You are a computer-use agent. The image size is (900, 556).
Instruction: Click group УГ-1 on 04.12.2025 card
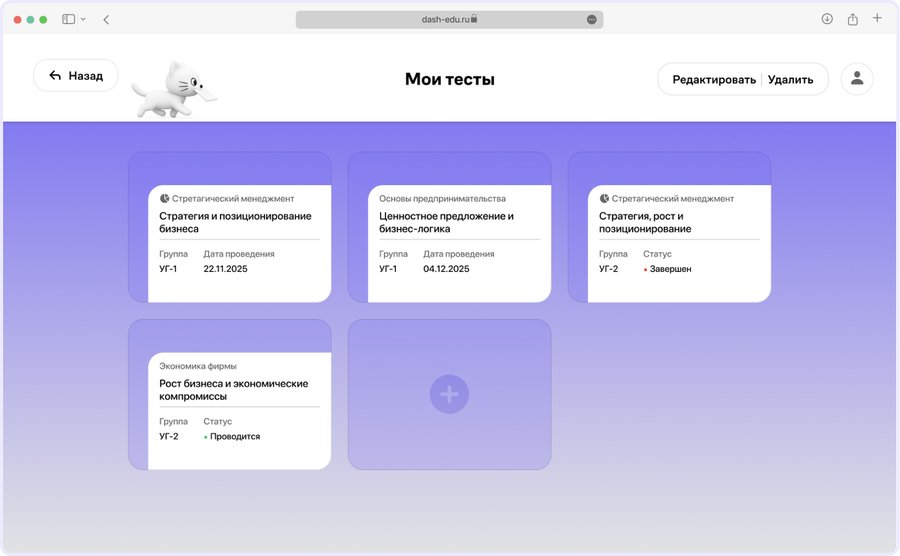pos(388,269)
